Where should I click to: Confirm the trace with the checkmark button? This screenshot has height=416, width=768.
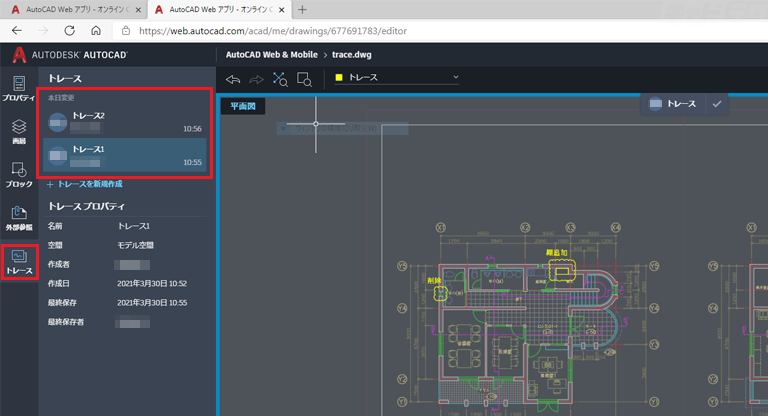point(716,103)
